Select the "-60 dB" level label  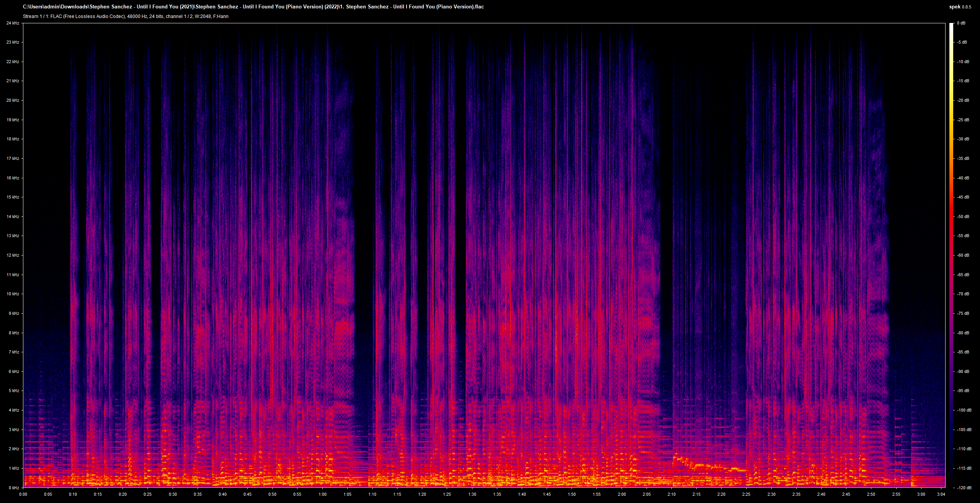(x=963, y=256)
